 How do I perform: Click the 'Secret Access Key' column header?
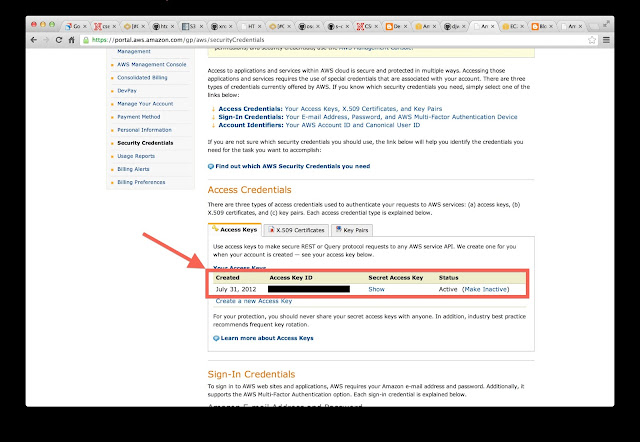(x=396, y=278)
